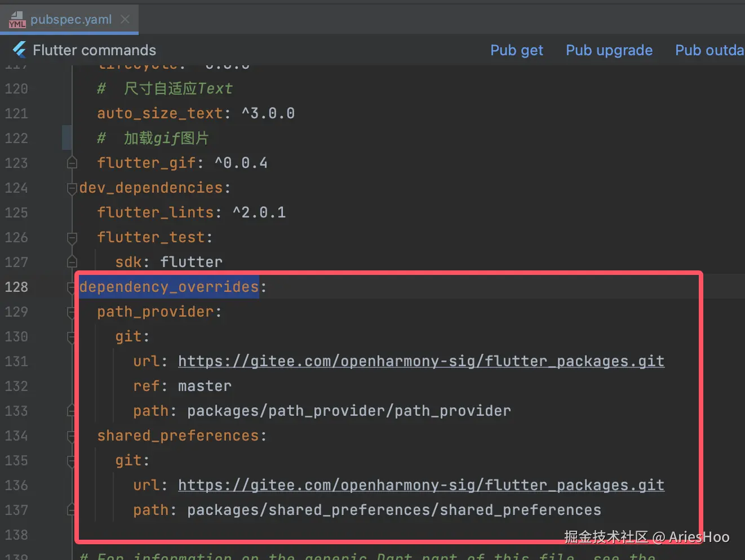Open gitee URL on line 131
This screenshot has height=560, width=745.
(x=421, y=361)
